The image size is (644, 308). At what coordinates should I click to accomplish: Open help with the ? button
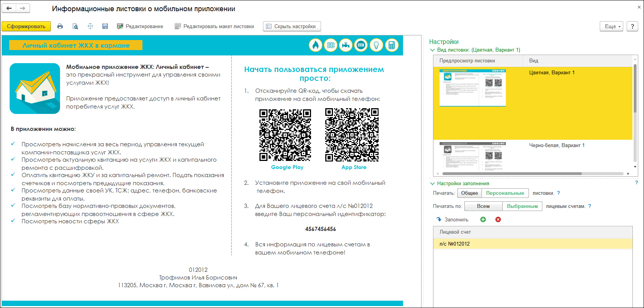point(632,26)
